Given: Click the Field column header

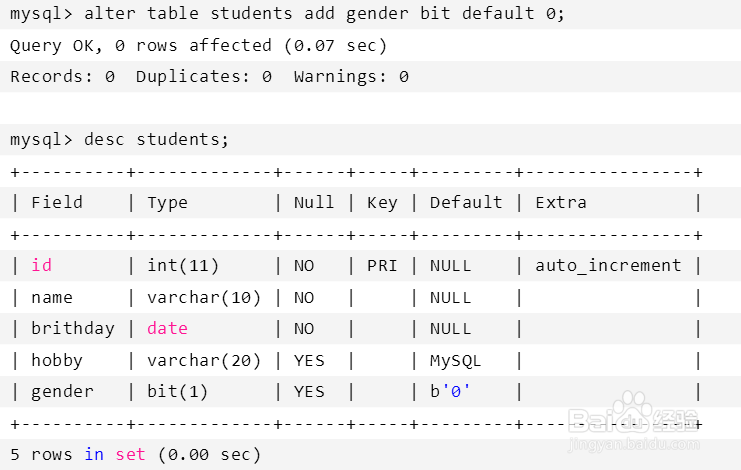Looking at the screenshot, I should tap(57, 202).
